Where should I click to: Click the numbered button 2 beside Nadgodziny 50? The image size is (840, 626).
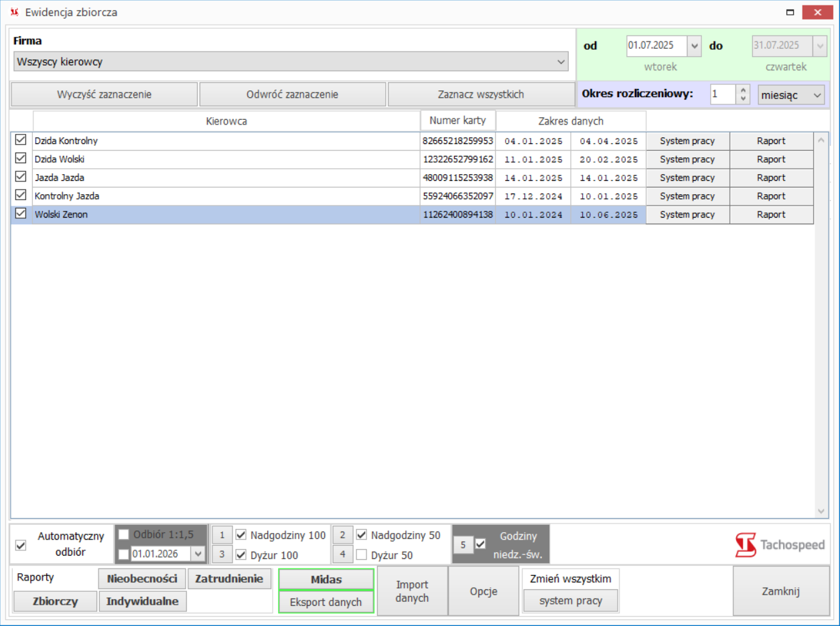pos(342,535)
